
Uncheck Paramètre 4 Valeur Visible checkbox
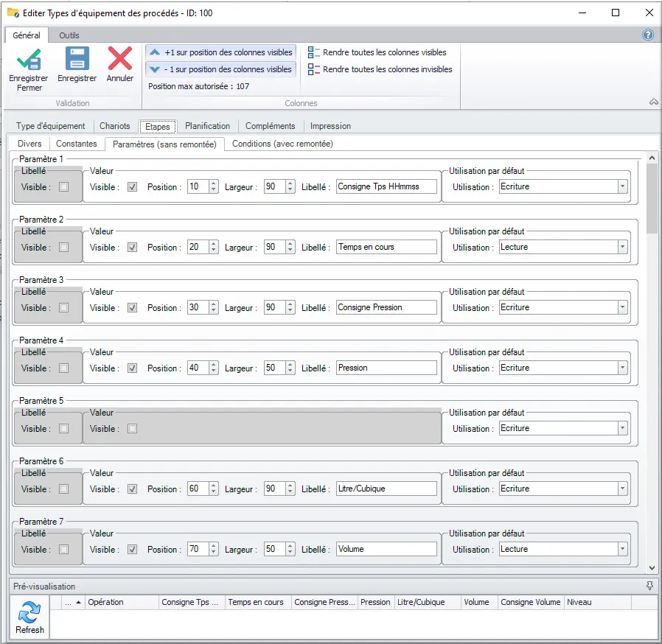coord(132,368)
